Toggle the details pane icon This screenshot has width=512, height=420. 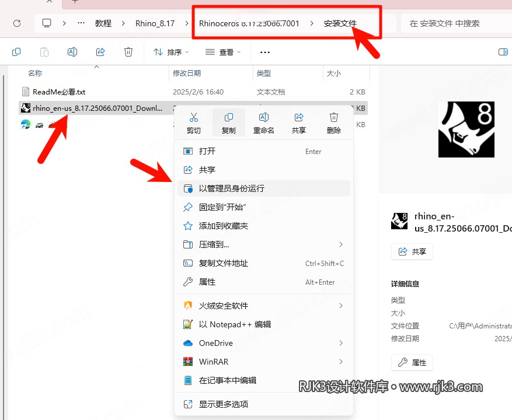(x=503, y=52)
